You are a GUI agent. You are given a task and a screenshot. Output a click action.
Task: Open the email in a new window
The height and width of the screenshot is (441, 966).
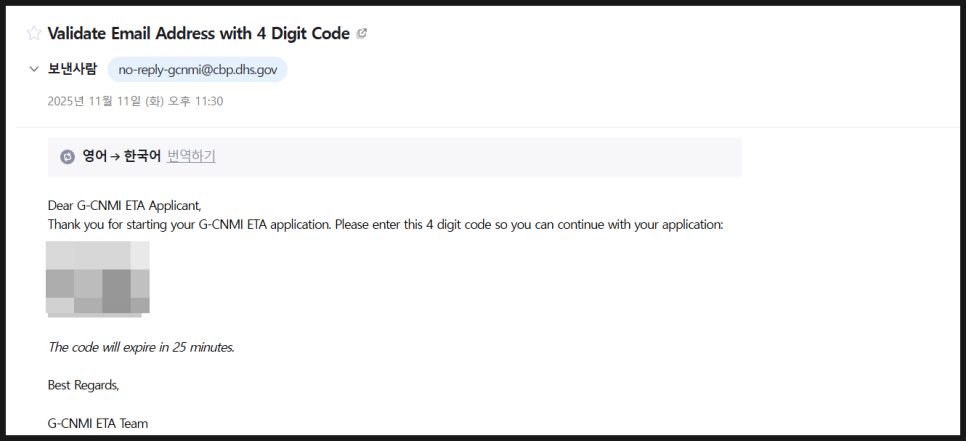click(x=362, y=34)
